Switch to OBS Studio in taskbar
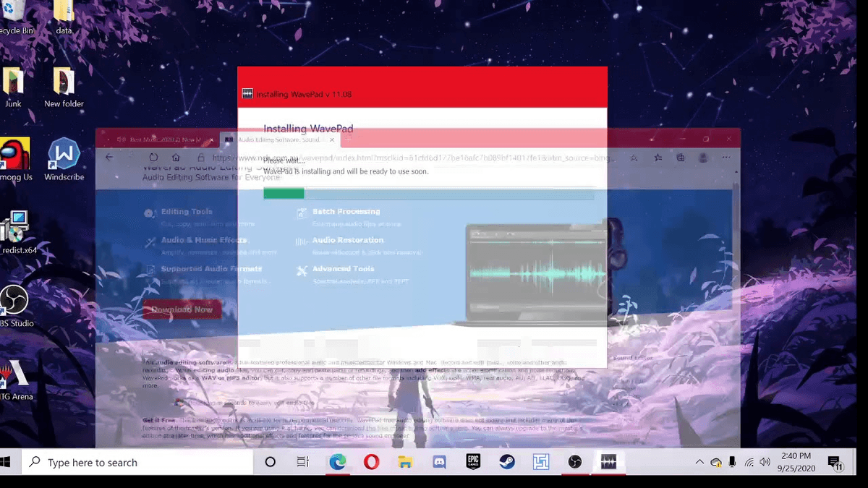The height and width of the screenshot is (488, 868). [x=575, y=463]
